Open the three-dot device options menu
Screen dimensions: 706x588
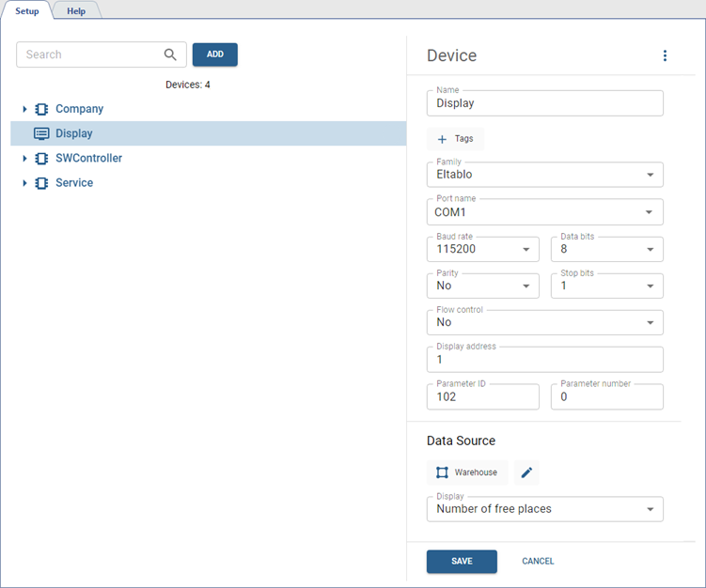coord(665,56)
